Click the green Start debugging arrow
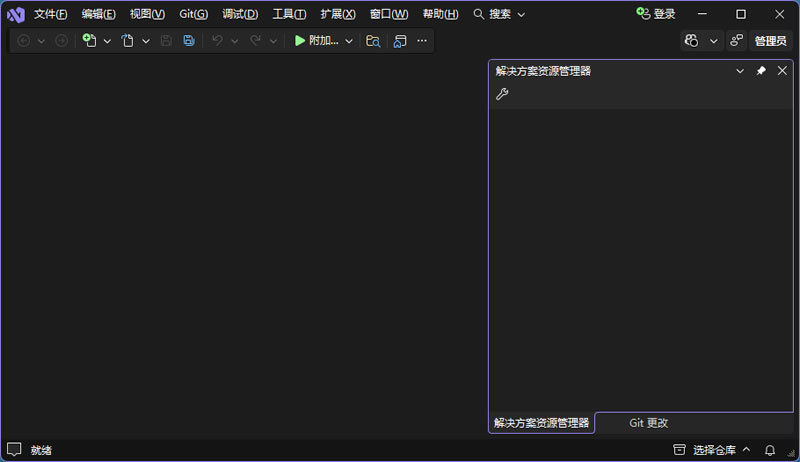This screenshot has height=462, width=800. [299, 41]
